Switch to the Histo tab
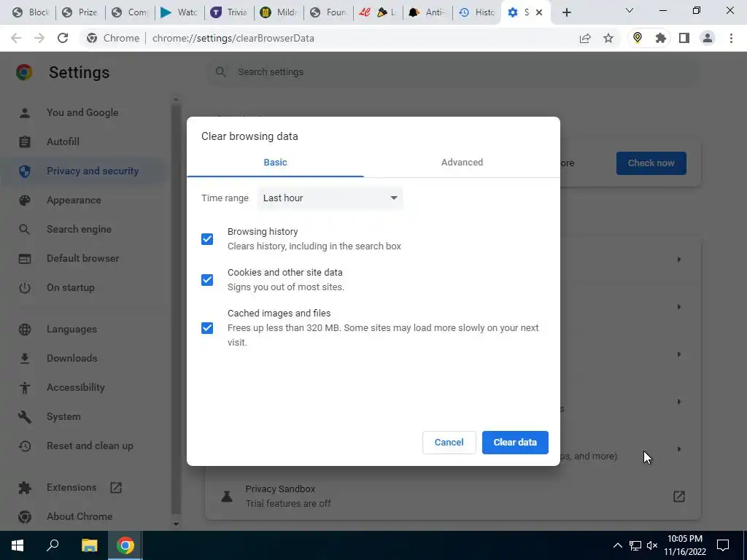Viewport: 747px width, 560px height. click(x=477, y=12)
